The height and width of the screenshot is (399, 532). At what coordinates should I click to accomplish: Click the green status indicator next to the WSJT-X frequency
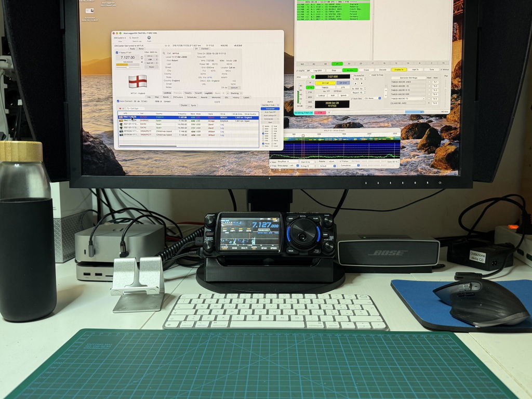point(313,77)
